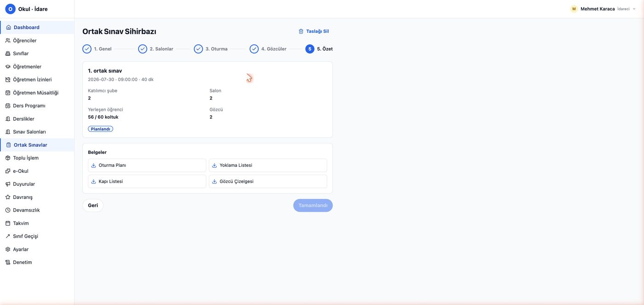Open Sınıflar in the sidebar
The image size is (644, 305).
click(37, 53)
